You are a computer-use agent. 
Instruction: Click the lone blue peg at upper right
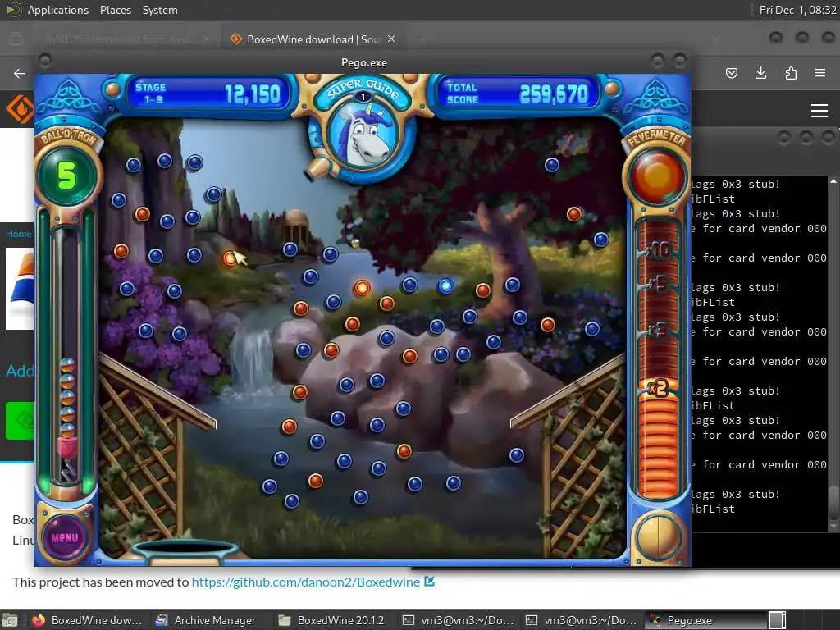click(x=552, y=165)
